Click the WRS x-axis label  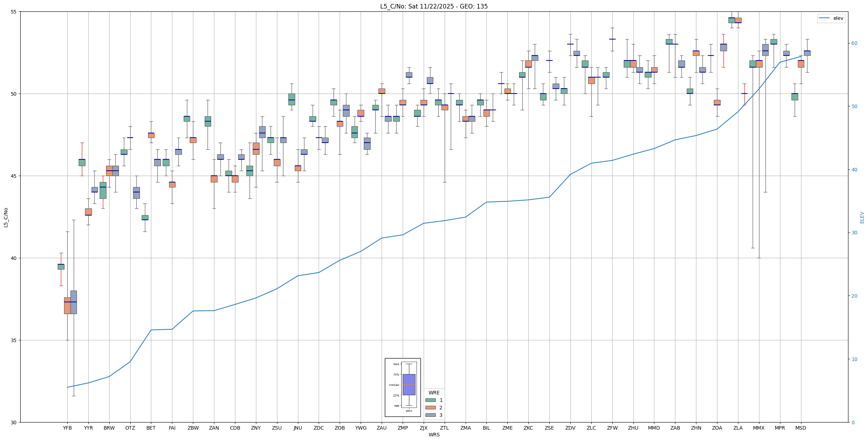[434, 435]
